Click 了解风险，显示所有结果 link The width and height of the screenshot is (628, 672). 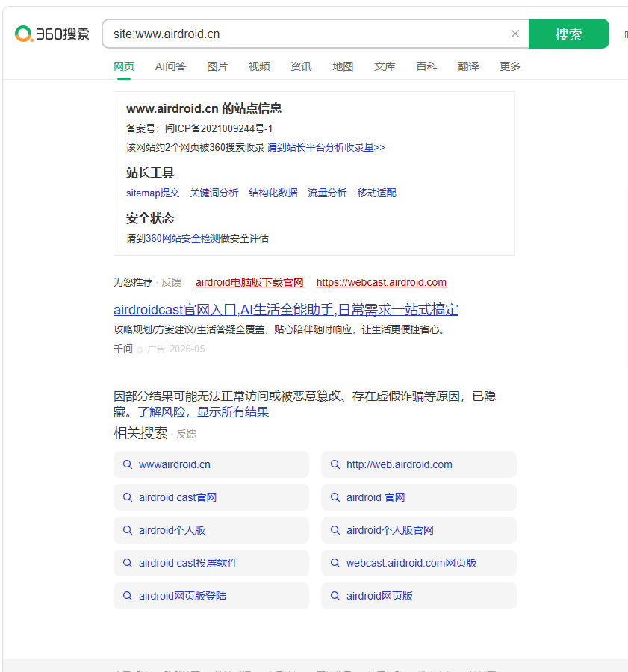coord(203,412)
